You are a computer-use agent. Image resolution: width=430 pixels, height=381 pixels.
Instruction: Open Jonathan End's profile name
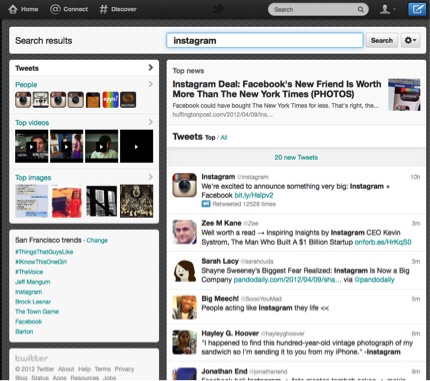[224, 371]
